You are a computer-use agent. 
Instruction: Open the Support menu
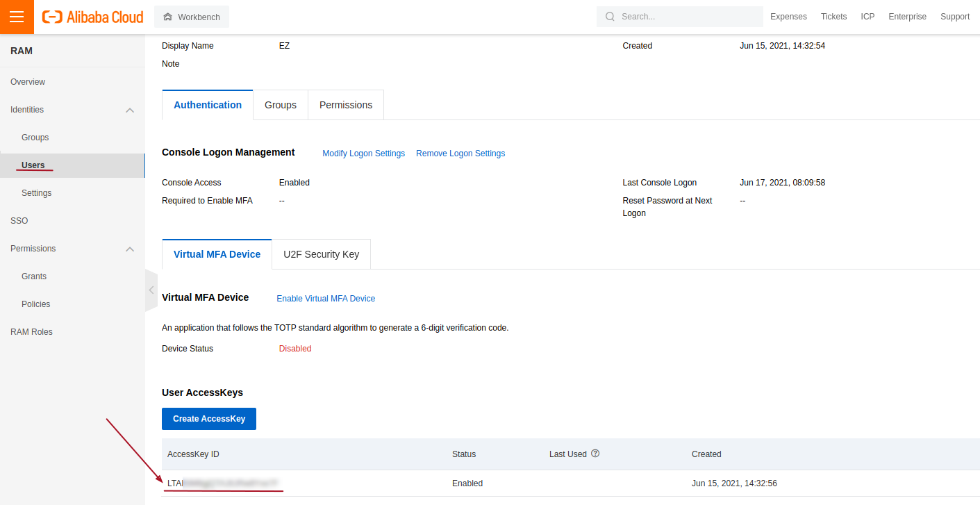(x=955, y=17)
